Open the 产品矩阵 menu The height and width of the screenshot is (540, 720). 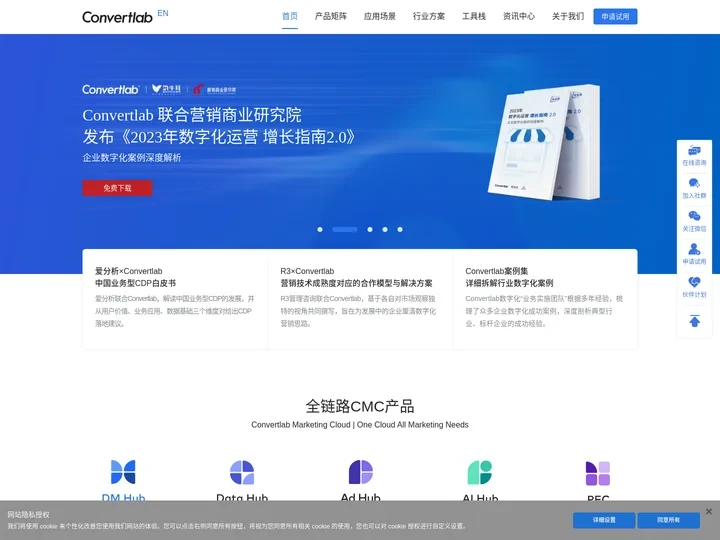[x=331, y=17]
